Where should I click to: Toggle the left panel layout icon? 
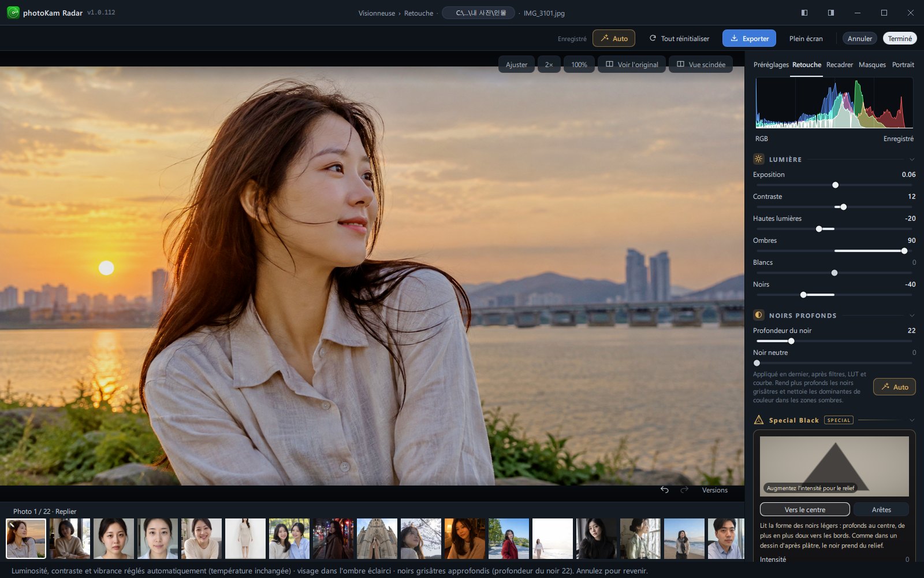point(804,13)
